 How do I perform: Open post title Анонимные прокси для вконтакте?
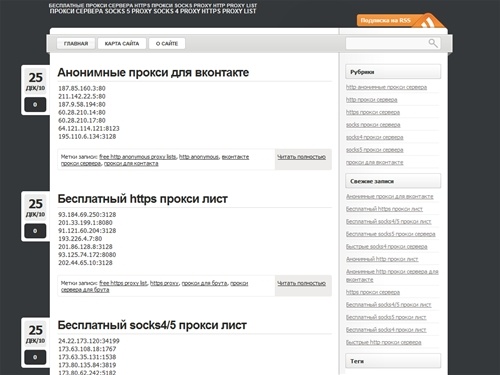pyautogui.click(x=153, y=72)
